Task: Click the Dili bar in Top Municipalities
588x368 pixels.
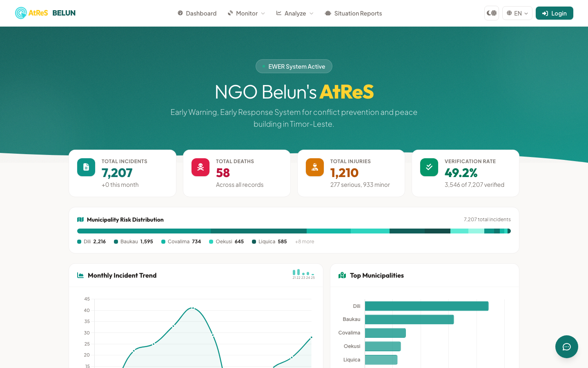Action: coord(427,306)
